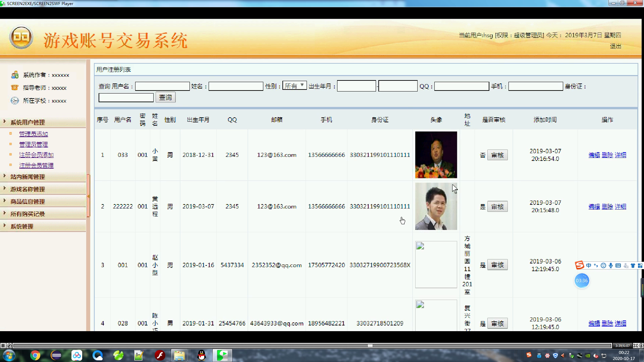Open 注册会员管理 link

(36, 165)
